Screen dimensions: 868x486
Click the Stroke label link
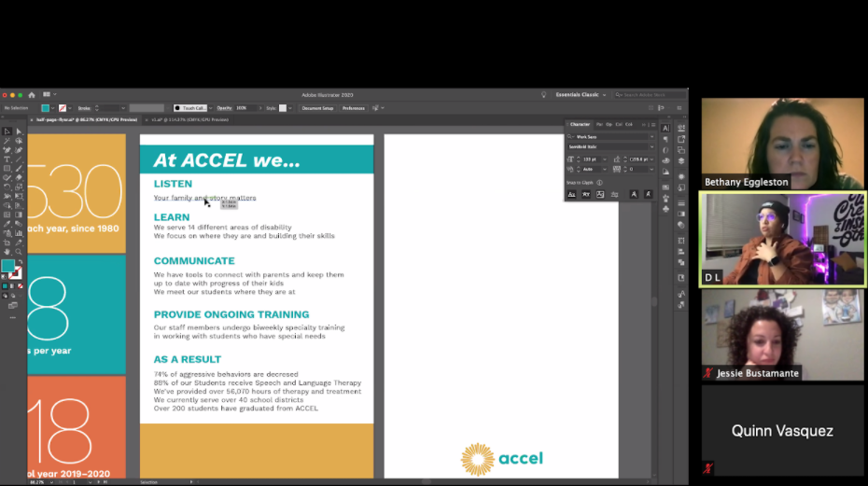click(x=85, y=108)
